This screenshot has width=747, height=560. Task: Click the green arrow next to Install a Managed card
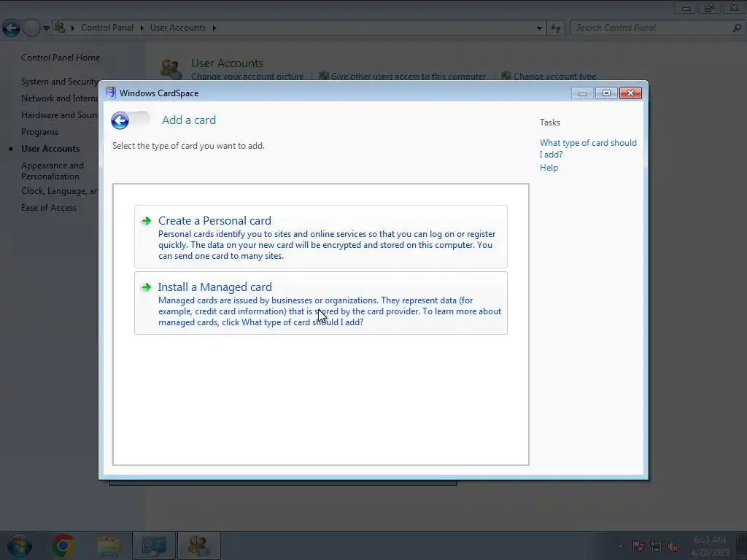[146, 287]
